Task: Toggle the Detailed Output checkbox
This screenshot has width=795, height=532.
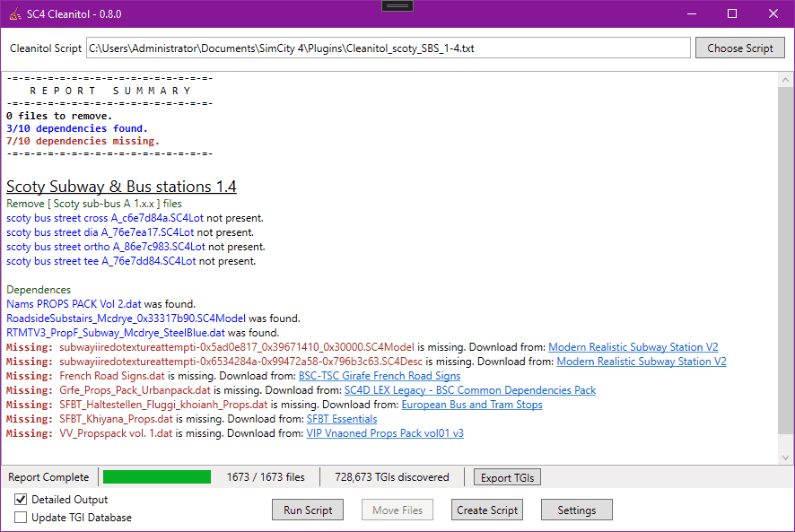Action: 21,500
